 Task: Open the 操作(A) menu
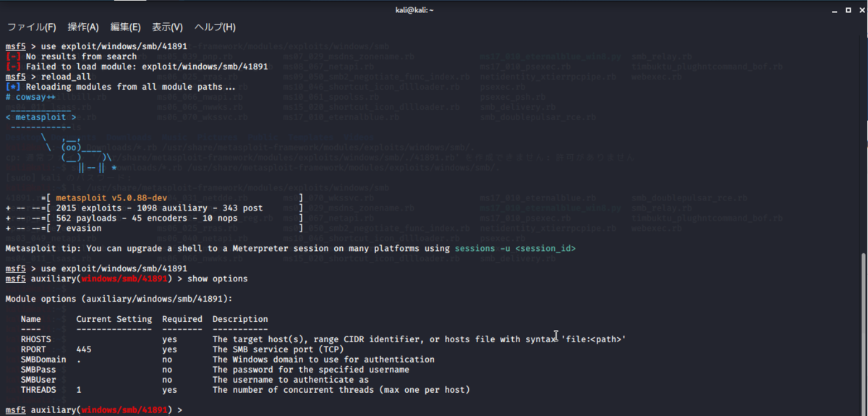point(83,27)
